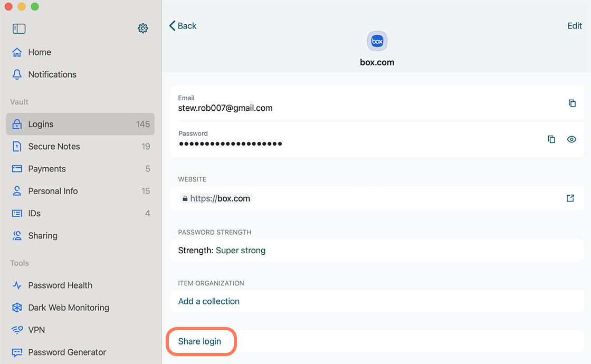Click the IDs card icon

pyautogui.click(x=17, y=213)
